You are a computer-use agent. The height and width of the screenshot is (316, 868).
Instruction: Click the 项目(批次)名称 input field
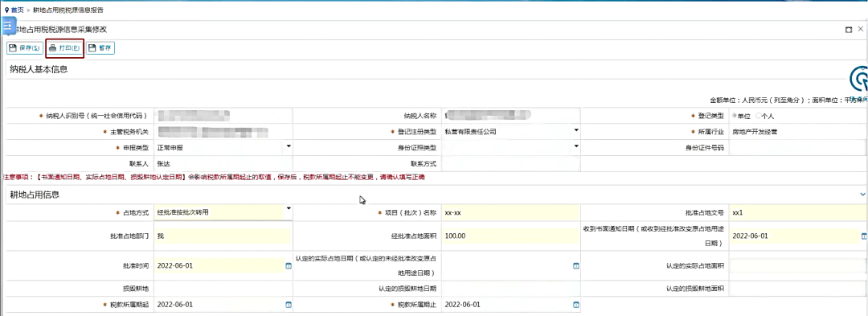coord(511,212)
